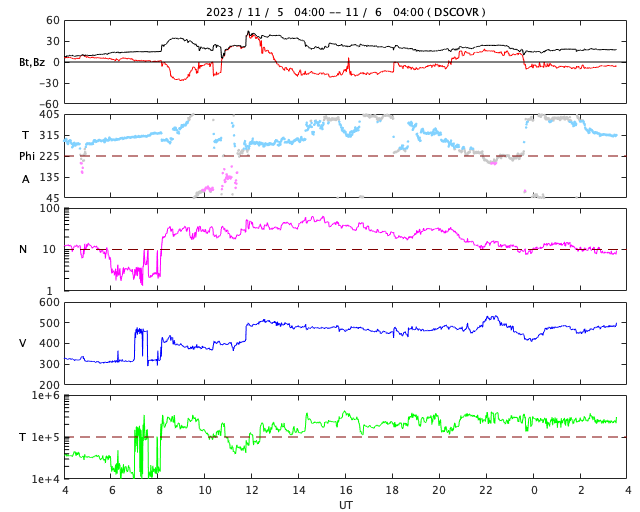This screenshot has width=640, height=512.
Task: Click the 135 tick label
Action: [49, 177]
